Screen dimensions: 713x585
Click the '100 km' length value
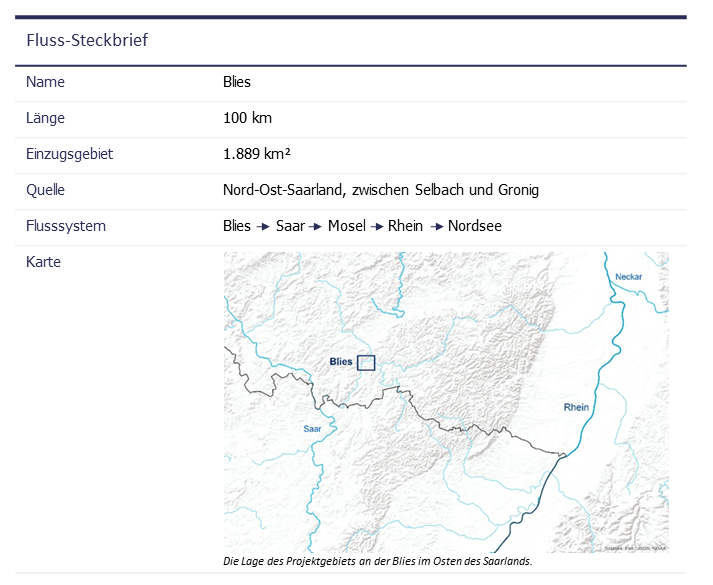click(247, 118)
